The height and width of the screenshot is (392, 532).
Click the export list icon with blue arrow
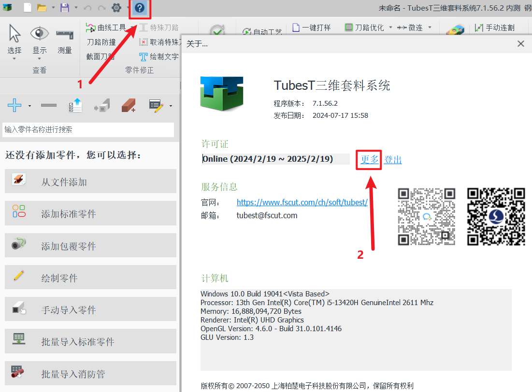pos(75,105)
